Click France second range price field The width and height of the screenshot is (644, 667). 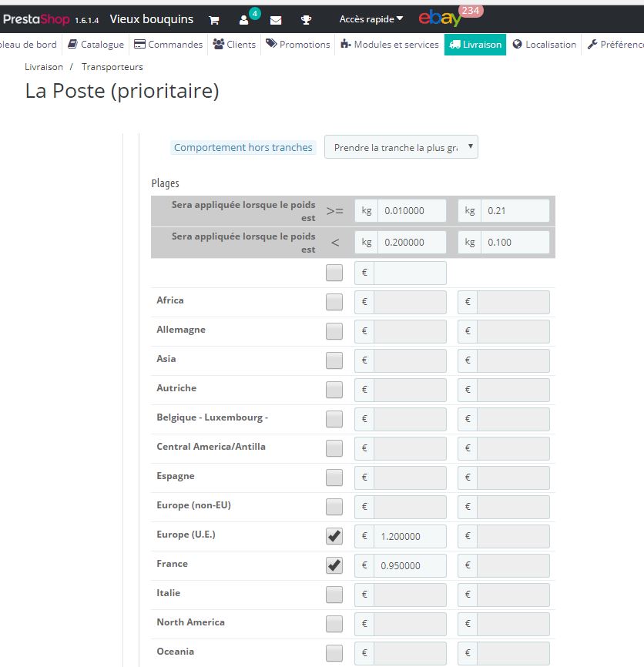click(513, 566)
